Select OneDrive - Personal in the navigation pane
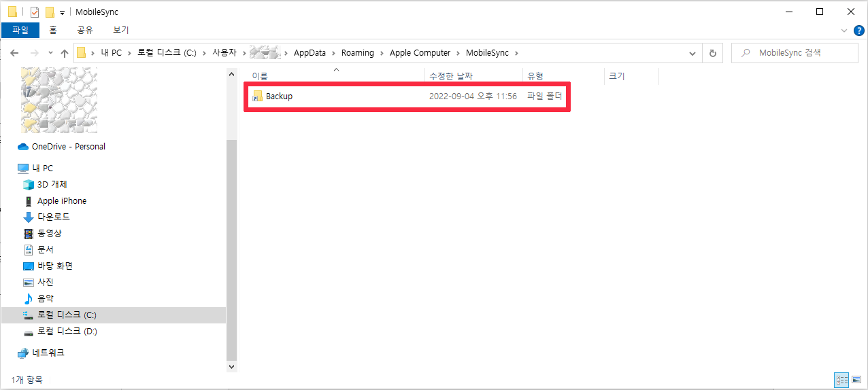Image resolution: width=868 pixels, height=390 pixels. tap(61, 147)
